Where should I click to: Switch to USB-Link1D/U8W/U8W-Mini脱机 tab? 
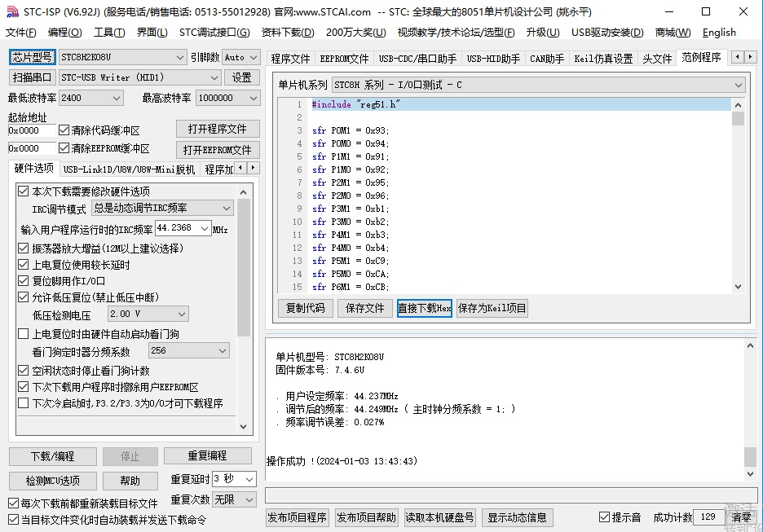(129, 169)
